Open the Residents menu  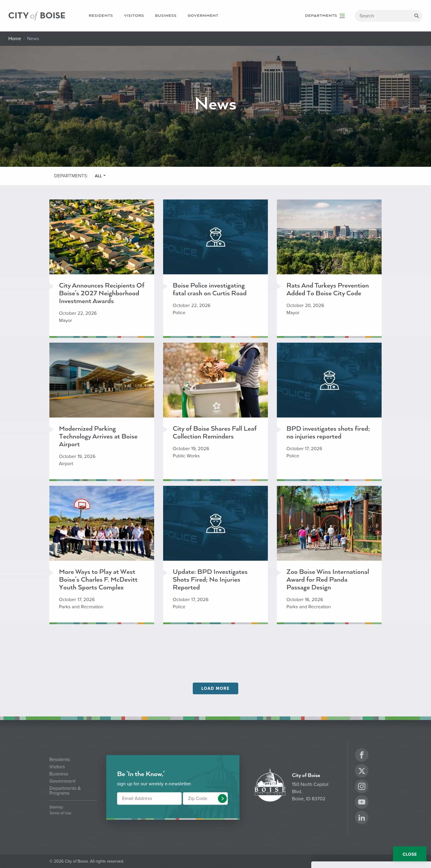(x=101, y=16)
